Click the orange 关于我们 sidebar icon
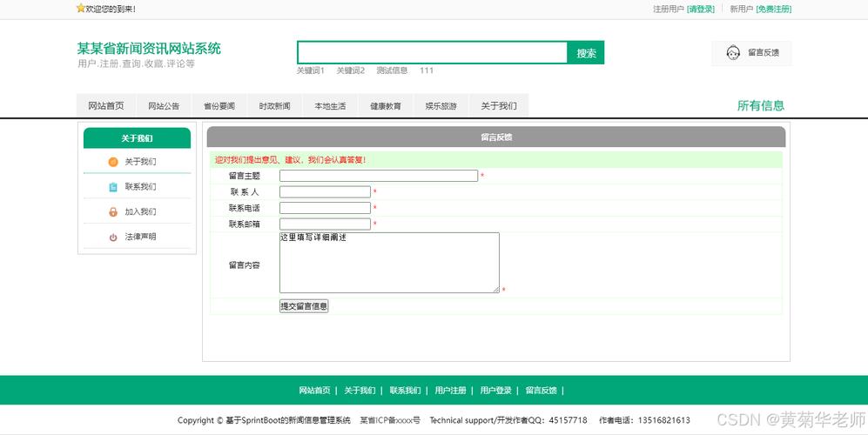Image resolution: width=868 pixels, height=435 pixels. click(113, 162)
